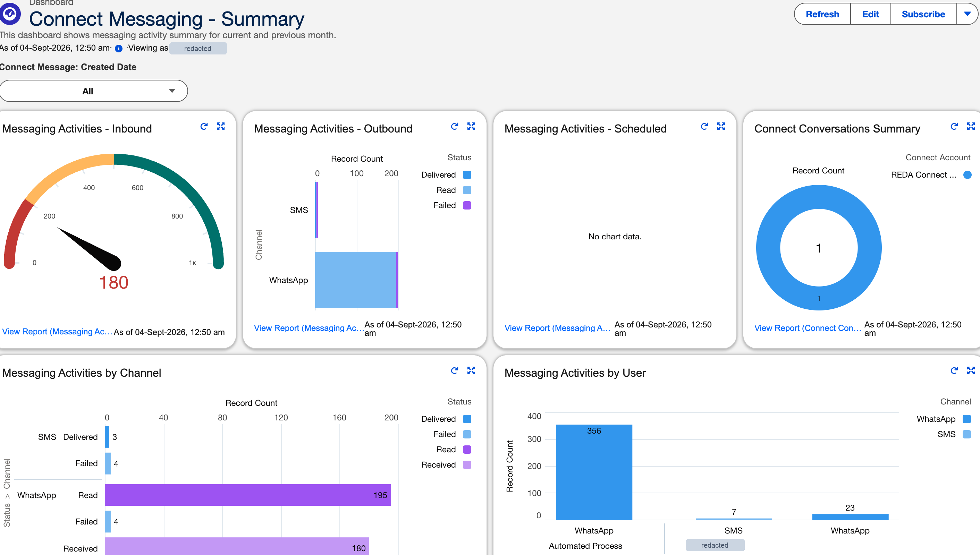Click Delivered legend swatch in Outbound chart
Screen dimensions: 980x555
(467, 175)
